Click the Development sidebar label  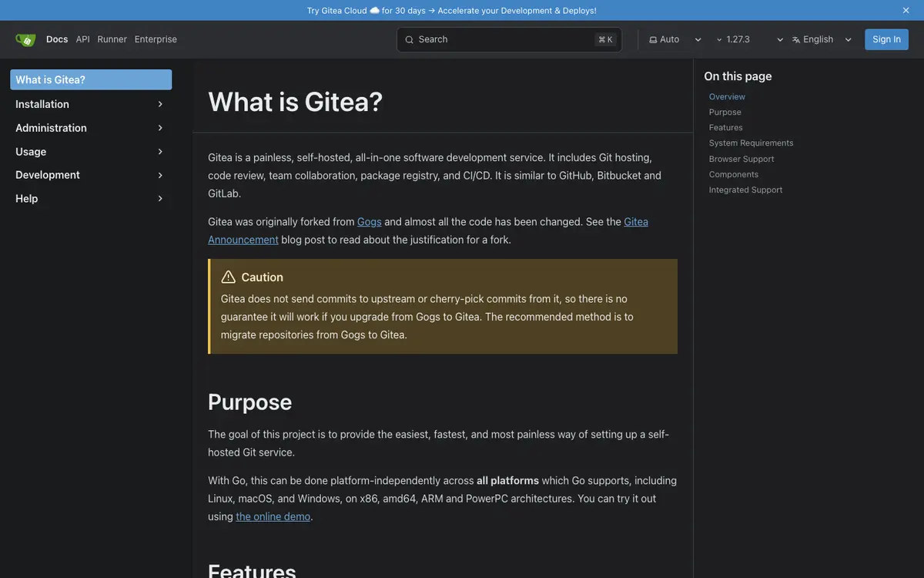(x=48, y=175)
